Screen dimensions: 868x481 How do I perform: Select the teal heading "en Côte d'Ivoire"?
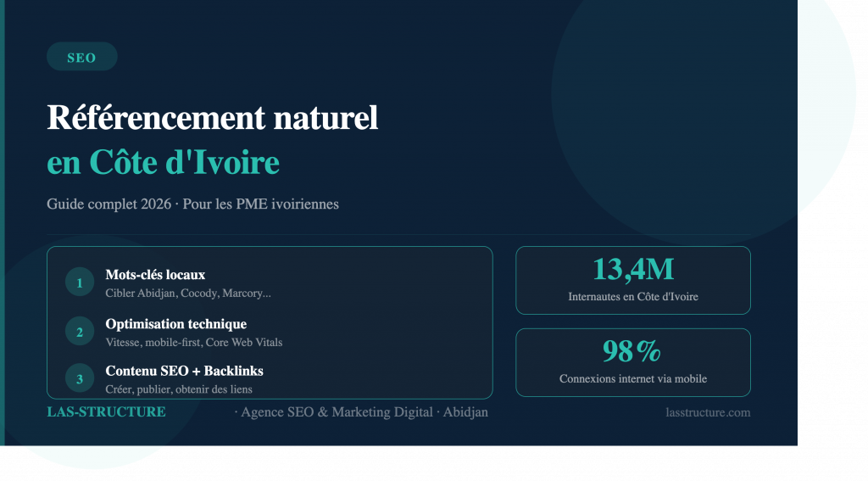tap(164, 162)
